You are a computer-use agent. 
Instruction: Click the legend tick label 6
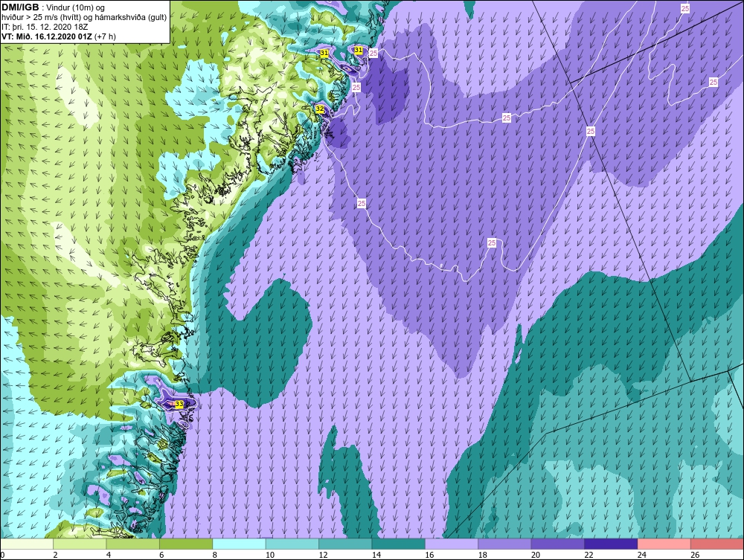click(161, 555)
